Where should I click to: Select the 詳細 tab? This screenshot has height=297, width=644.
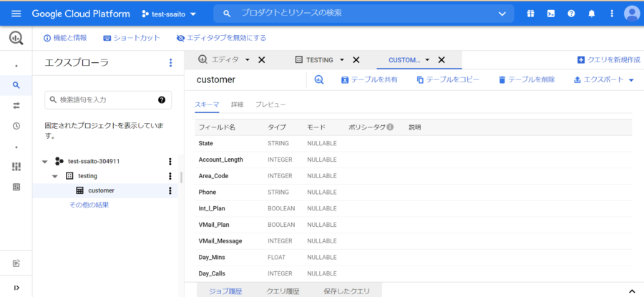(x=237, y=104)
